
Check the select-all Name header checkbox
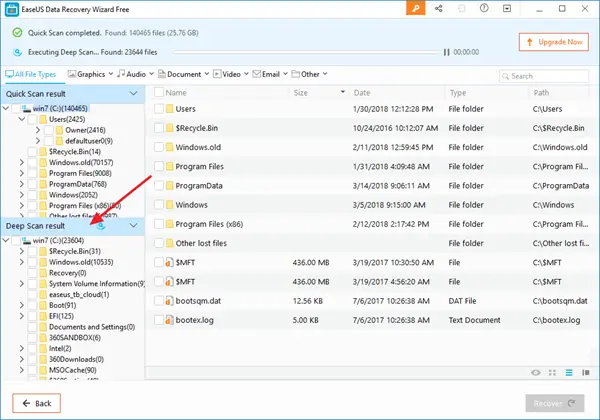159,92
